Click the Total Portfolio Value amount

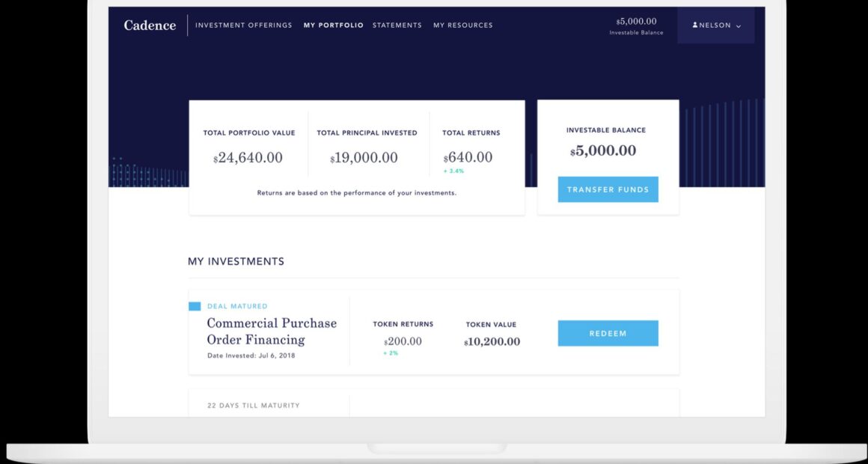tap(248, 158)
